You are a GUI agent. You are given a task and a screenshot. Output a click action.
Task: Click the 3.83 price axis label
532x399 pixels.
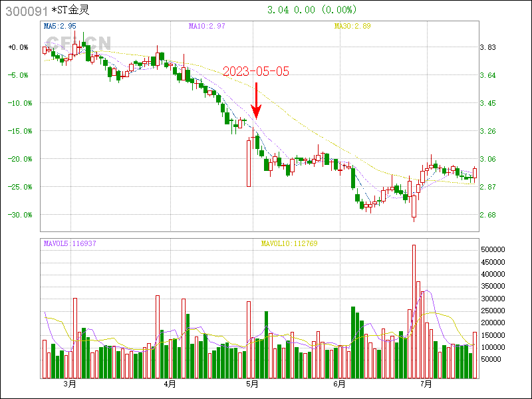click(488, 47)
